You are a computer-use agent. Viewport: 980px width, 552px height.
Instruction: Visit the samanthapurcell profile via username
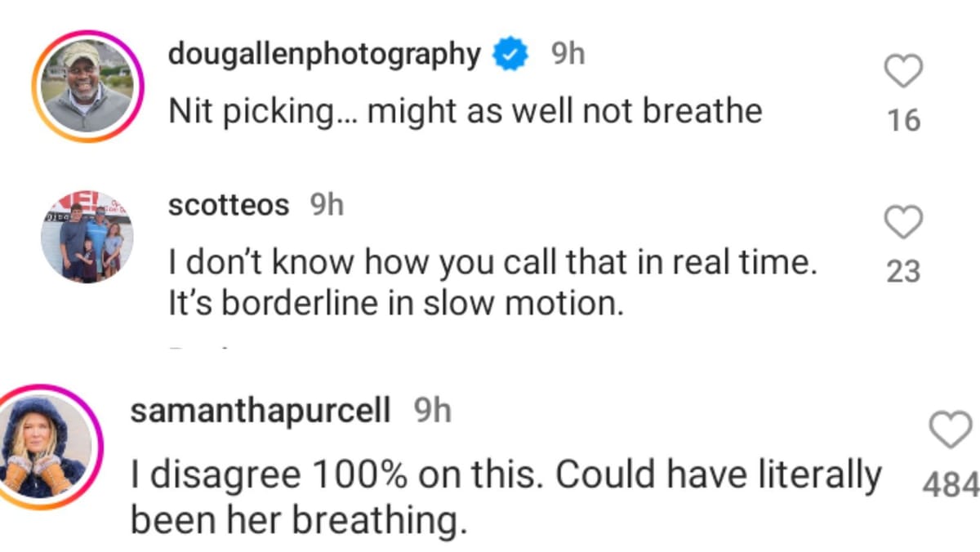[260, 412]
